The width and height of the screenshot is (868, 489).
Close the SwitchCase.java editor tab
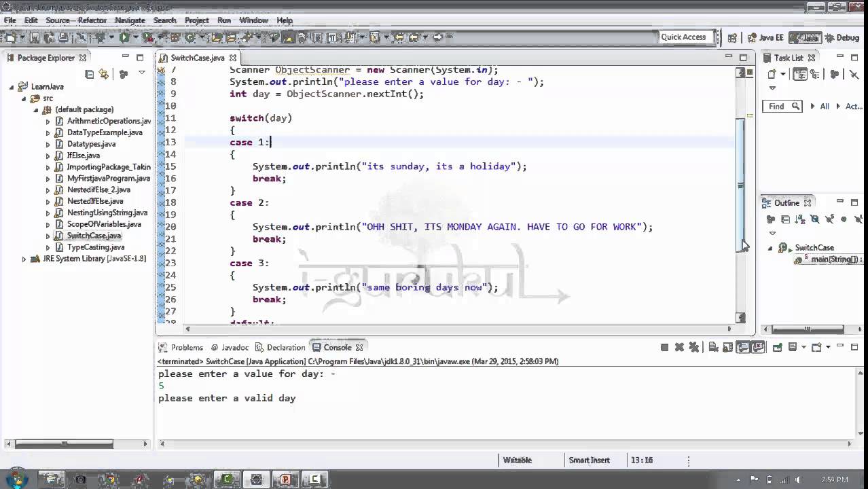pyautogui.click(x=233, y=58)
